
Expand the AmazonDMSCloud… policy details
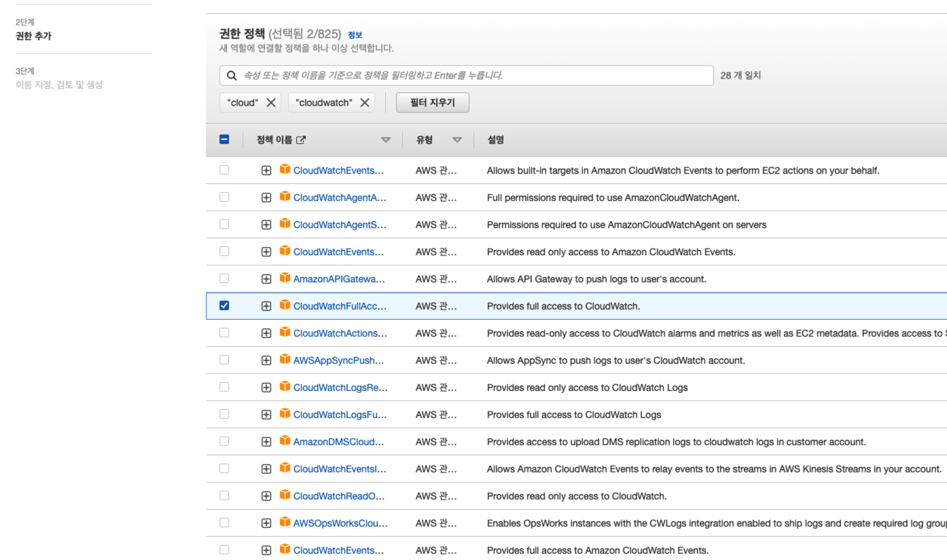pyautogui.click(x=266, y=442)
